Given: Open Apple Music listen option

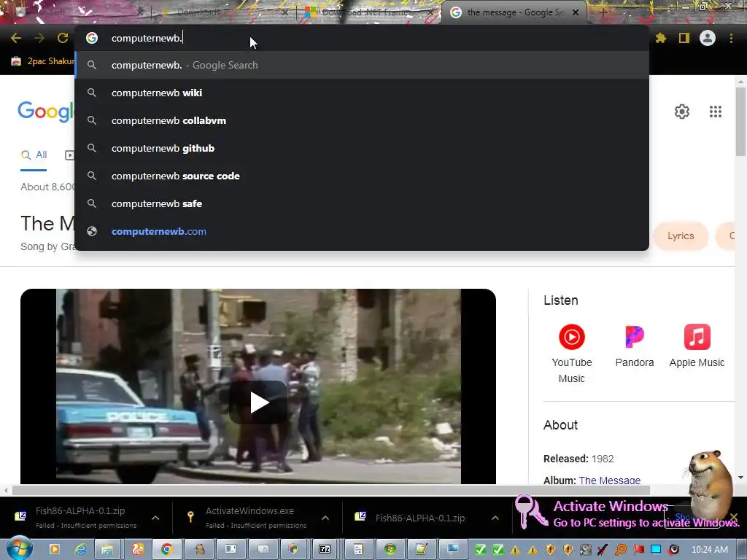Looking at the screenshot, I should point(697,346).
